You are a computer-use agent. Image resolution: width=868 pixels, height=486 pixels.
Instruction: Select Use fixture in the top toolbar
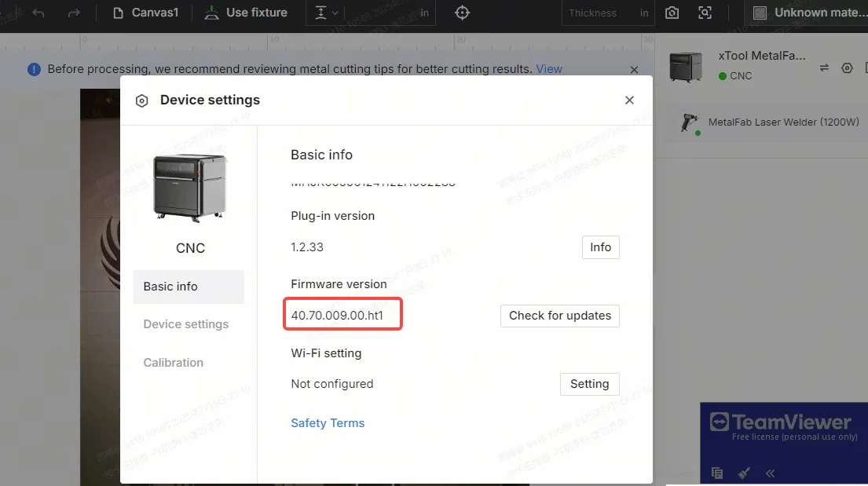(x=246, y=13)
